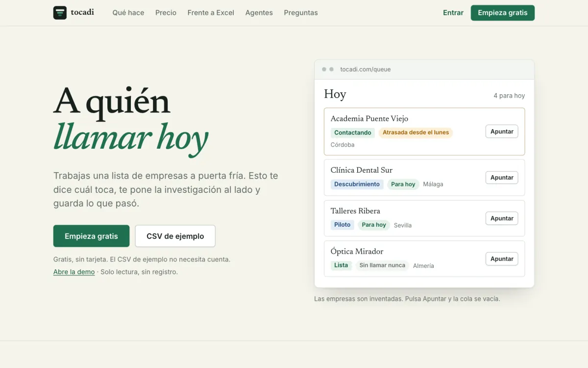The width and height of the screenshot is (588, 368).
Task: Open the Preguntas nav item
Action: [x=301, y=13]
